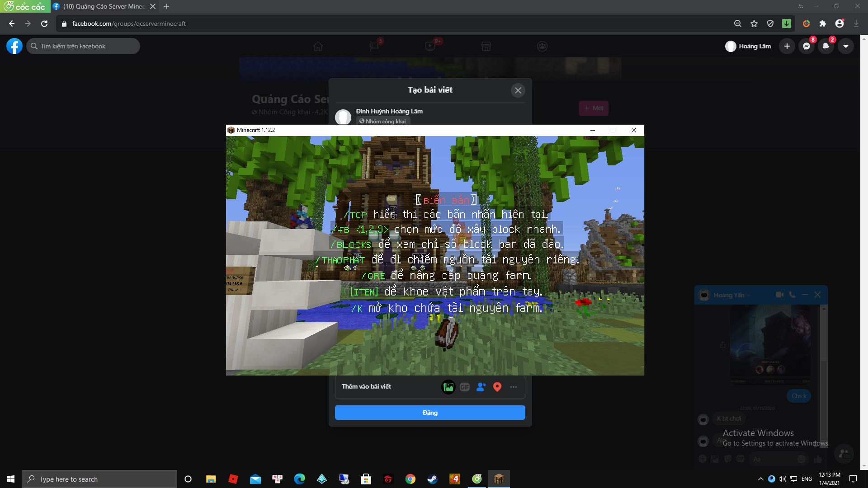
Task: Click the GIF icon in post composer
Action: click(464, 387)
